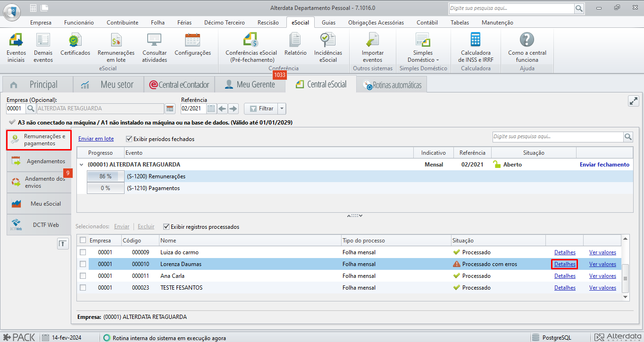
Task: Click the 86 % progress bar for Remunerações
Action: [x=105, y=176]
